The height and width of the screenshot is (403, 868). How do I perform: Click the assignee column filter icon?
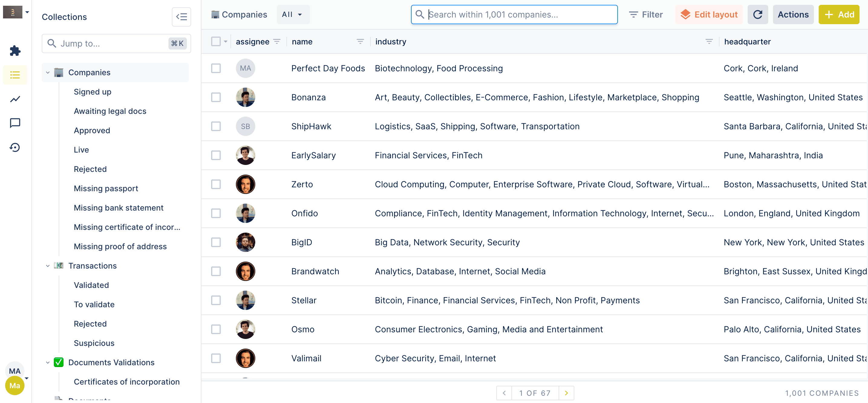277,41
